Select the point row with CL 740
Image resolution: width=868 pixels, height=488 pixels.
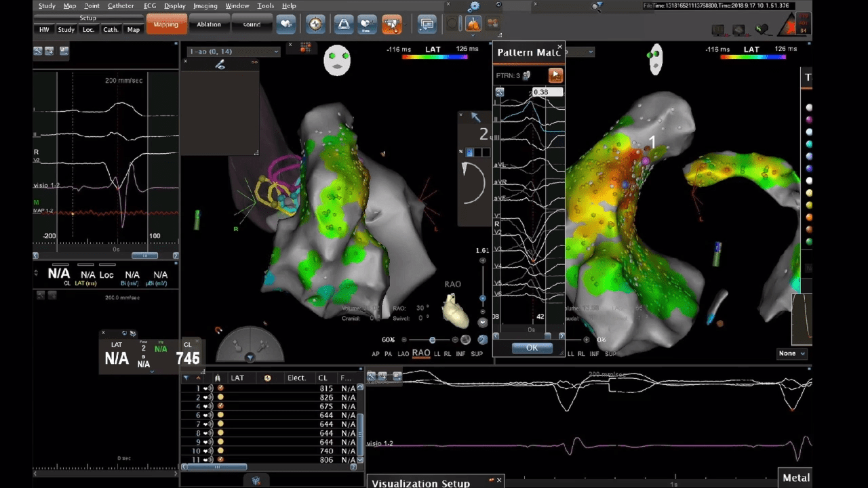coord(269,451)
